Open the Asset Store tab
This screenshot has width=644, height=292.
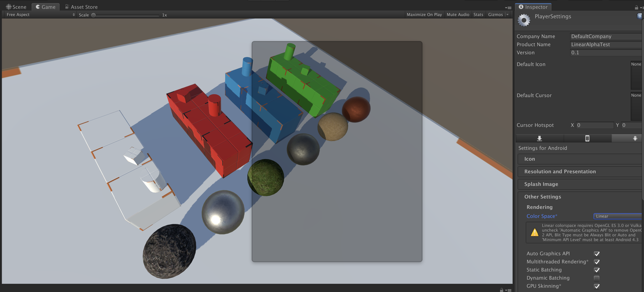81,7
